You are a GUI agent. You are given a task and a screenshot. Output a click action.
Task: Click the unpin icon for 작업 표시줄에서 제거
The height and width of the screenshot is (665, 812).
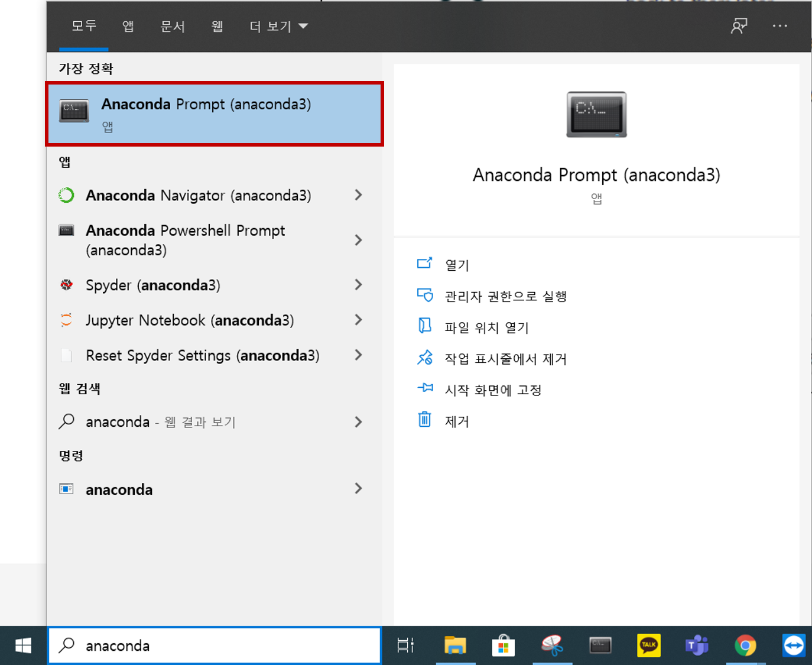[424, 358]
